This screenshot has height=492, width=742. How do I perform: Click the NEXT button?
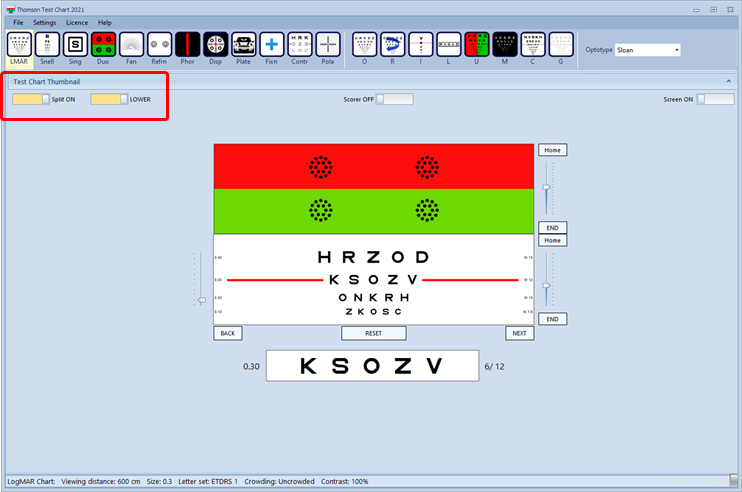518,333
